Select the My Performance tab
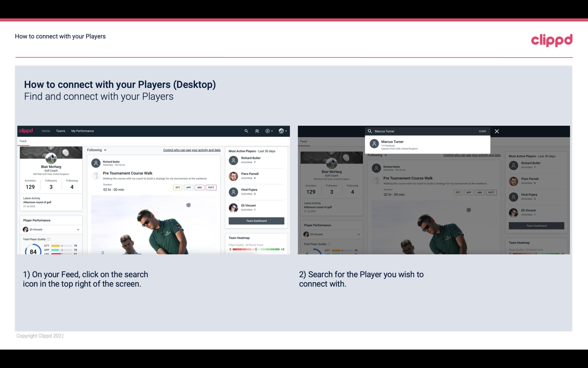588x368 pixels. click(x=82, y=131)
